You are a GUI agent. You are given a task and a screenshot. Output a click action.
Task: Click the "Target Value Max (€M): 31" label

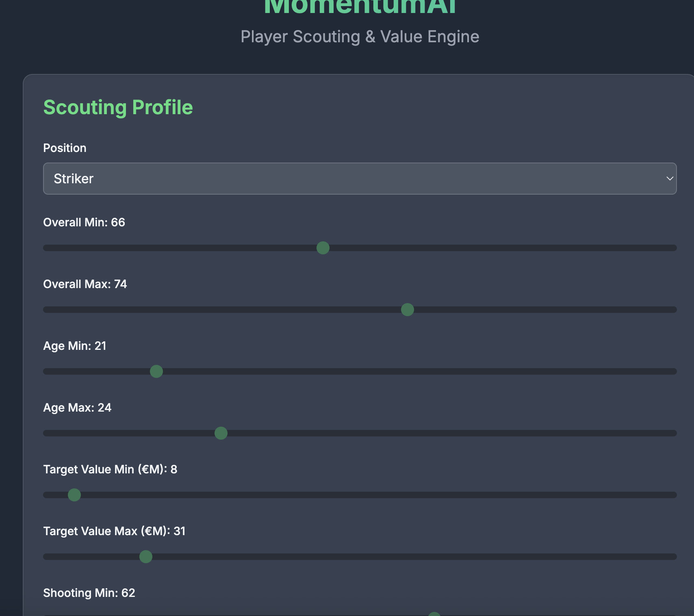[x=114, y=531]
